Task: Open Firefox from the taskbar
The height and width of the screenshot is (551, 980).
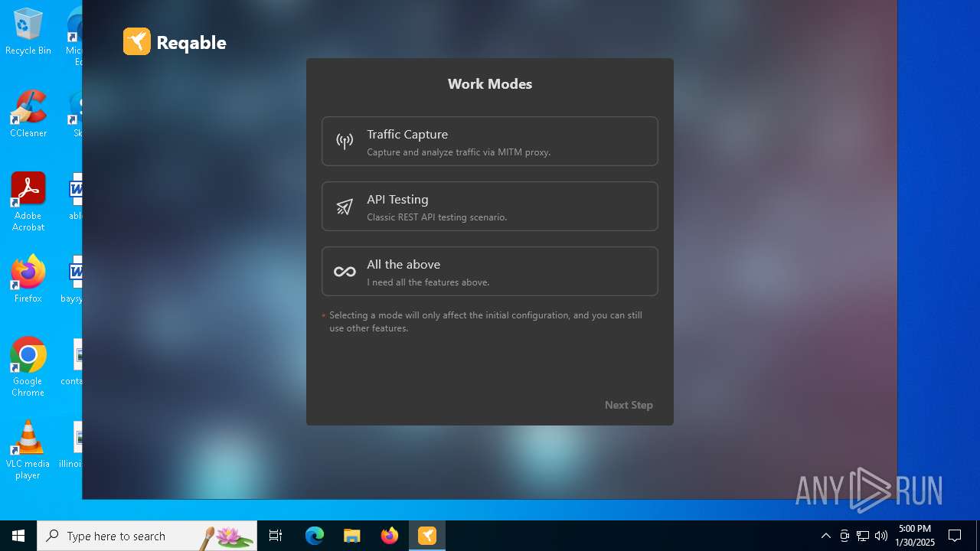Action: coord(390,536)
